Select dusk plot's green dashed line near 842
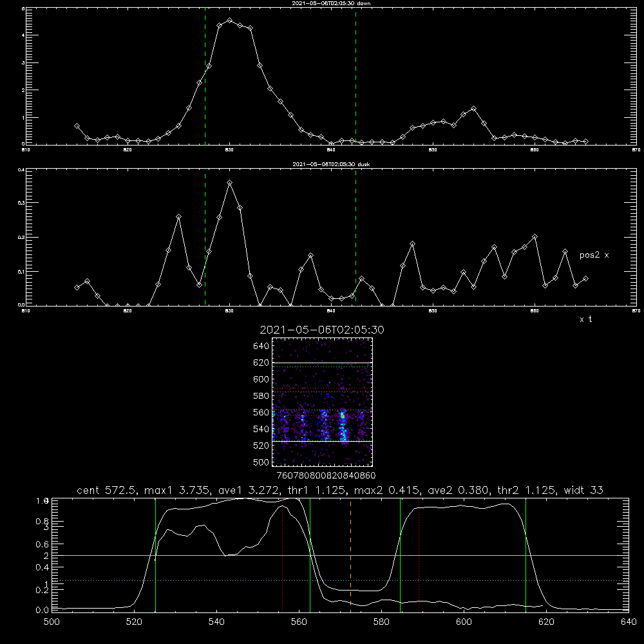This screenshot has width=644, height=644. [x=355, y=238]
